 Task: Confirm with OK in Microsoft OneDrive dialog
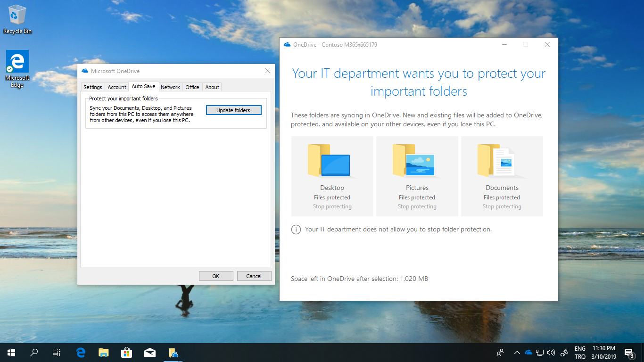tap(216, 276)
